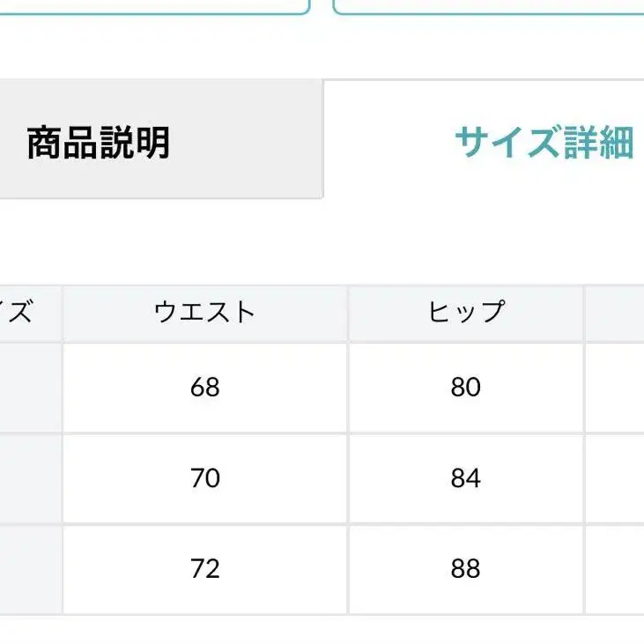Click the ヒップ column header
This screenshot has width=644, height=644.
[465, 313]
